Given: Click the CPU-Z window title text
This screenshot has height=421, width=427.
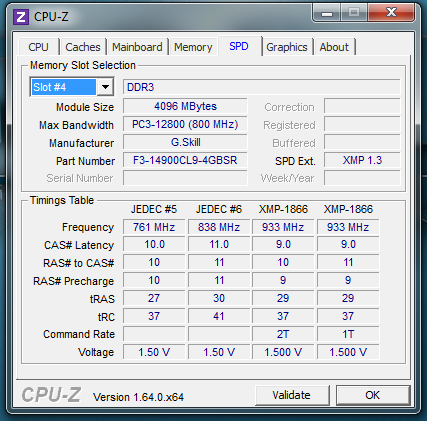Looking at the screenshot, I should (x=51, y=17).
